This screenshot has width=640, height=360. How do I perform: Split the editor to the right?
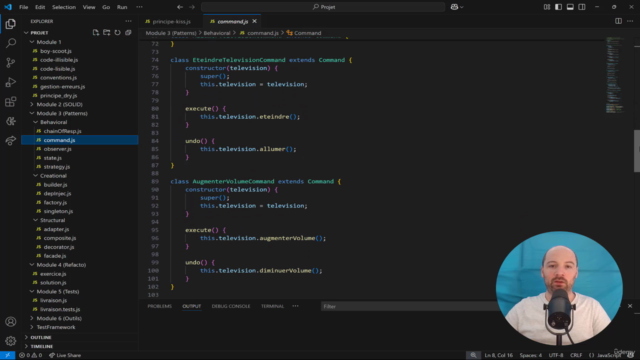pos(618,21)
